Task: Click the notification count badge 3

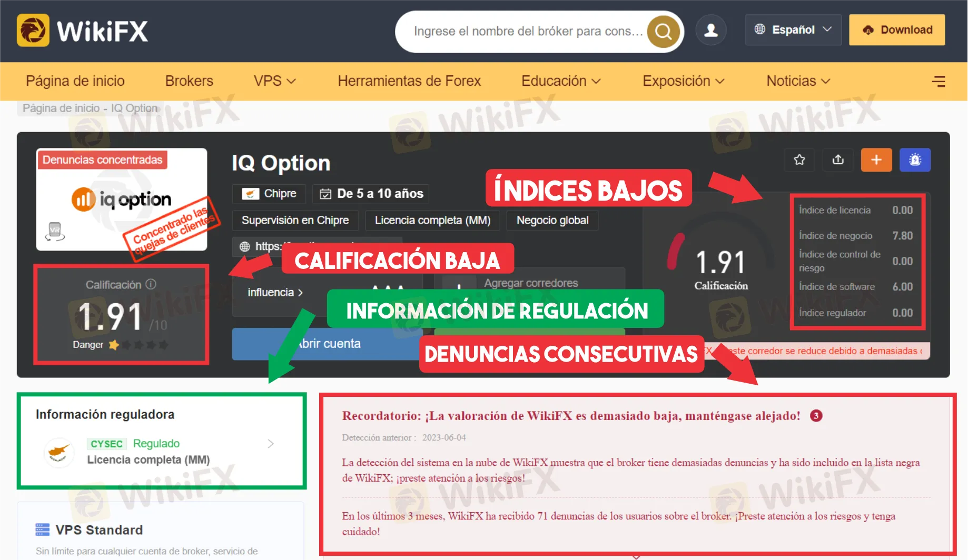Action: click(816, 416)
